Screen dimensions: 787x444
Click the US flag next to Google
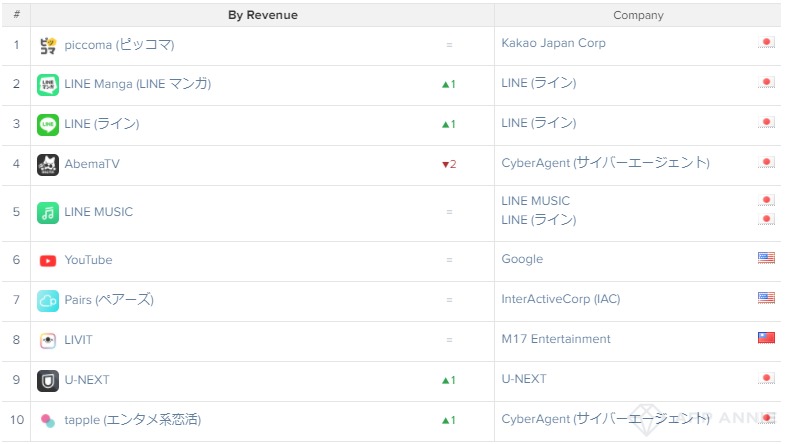(x=766, y=258)
